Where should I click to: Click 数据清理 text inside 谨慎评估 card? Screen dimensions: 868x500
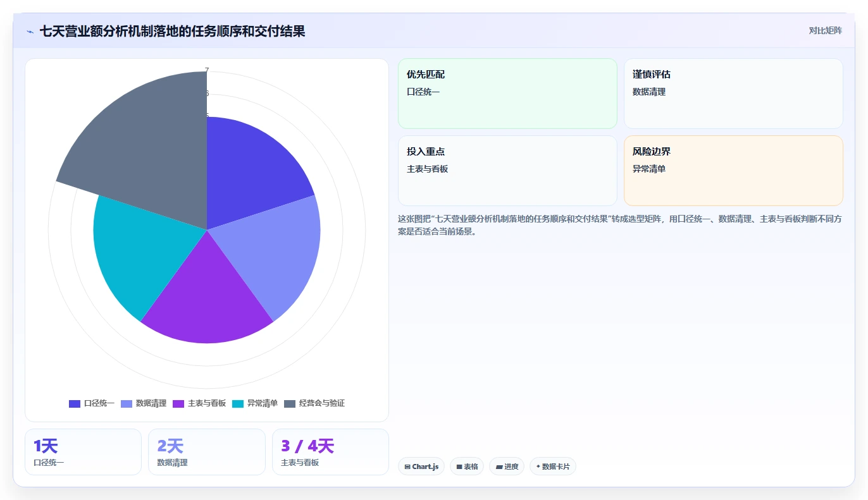pyautogui.click(x=649, y=92)
